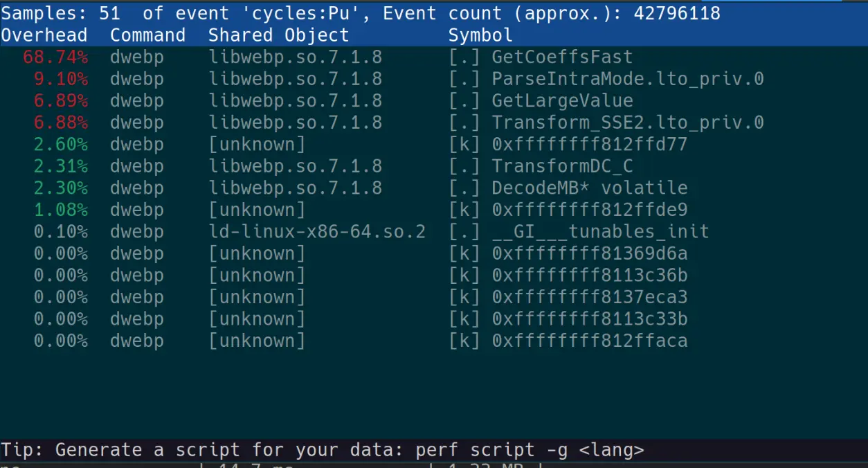This screenshot has width=868, height=468.
Task: Click kernel address 0xffffffff8137eca3
Action: [x=589, y=298]
